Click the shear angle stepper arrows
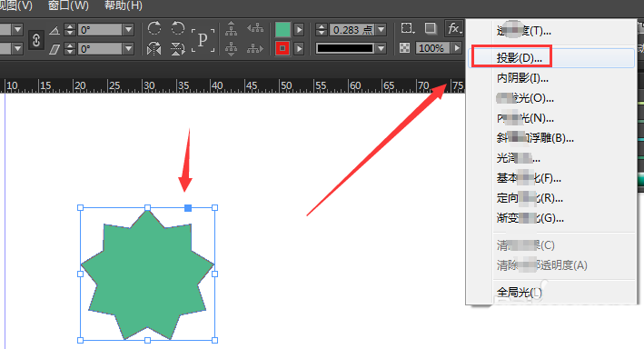644x349 pixels. [x=70, y=49]
